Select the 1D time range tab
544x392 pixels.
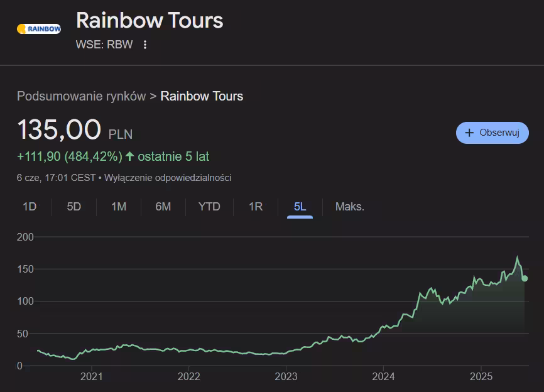click(30, 207)
